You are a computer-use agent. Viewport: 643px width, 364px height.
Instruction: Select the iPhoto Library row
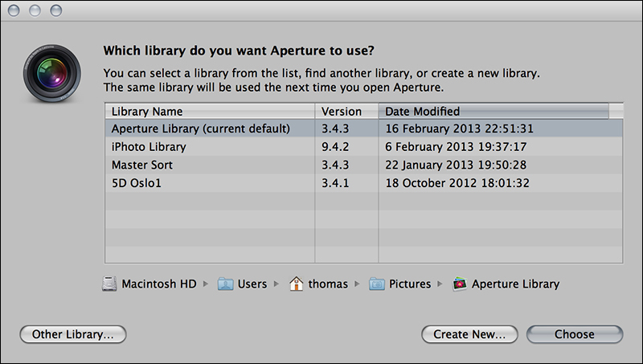pos(364,146)
